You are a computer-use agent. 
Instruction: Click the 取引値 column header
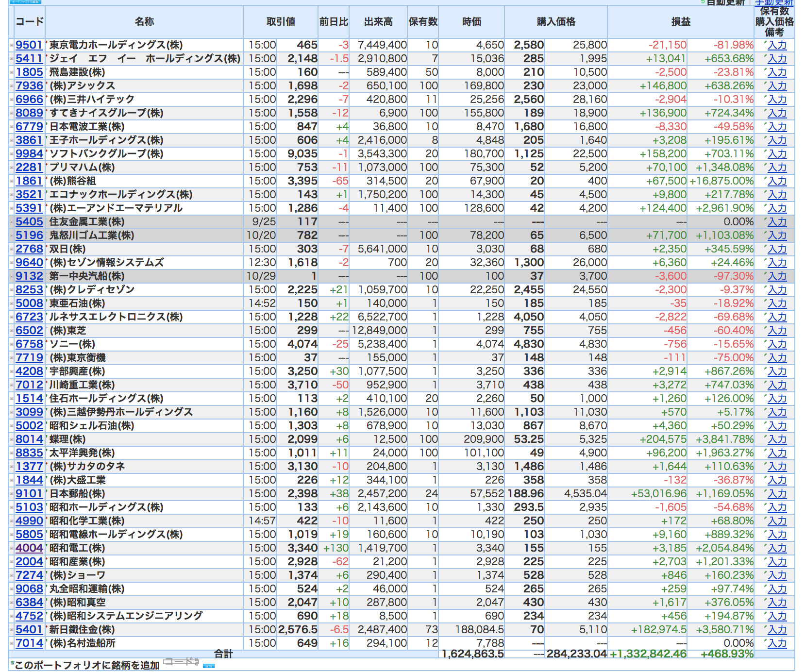(281, 22)
